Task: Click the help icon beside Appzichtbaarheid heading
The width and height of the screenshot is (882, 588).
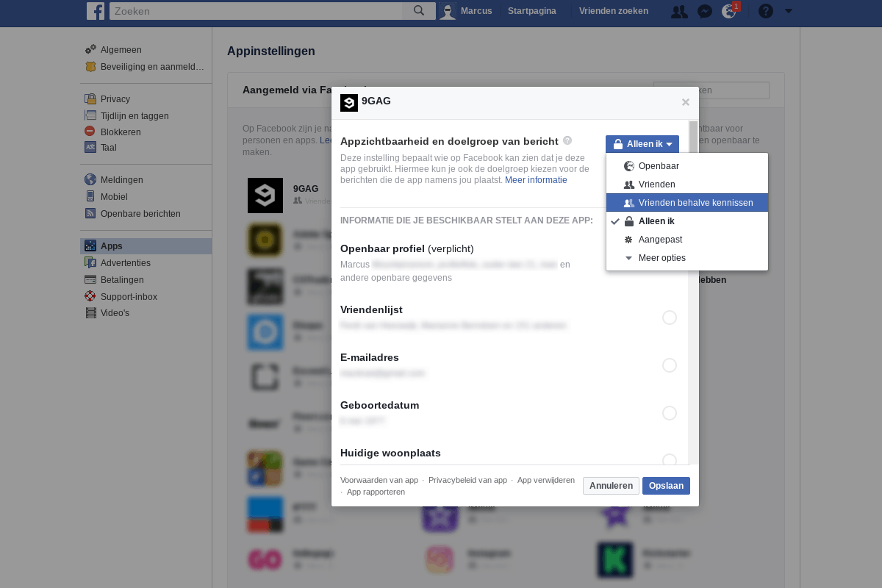Action: tap(567, 140)
